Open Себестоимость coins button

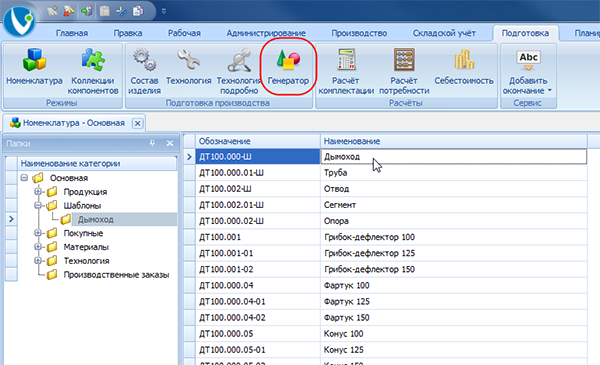(464, 68)
